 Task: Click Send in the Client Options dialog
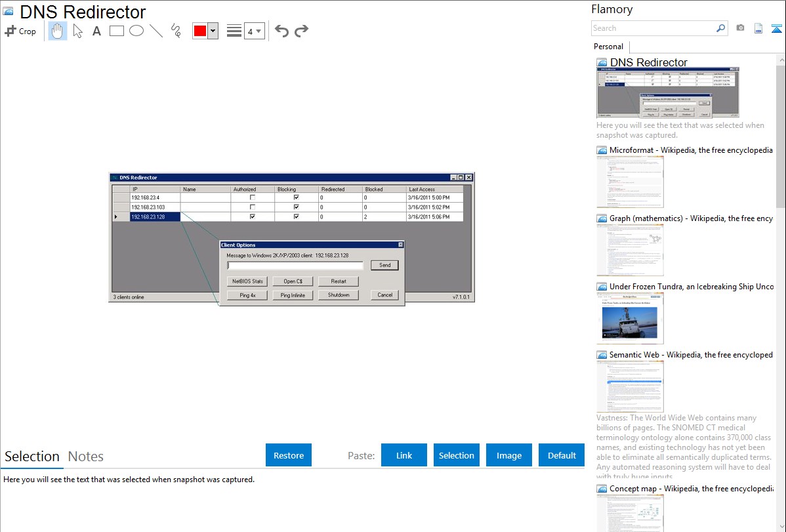[384, 265]
